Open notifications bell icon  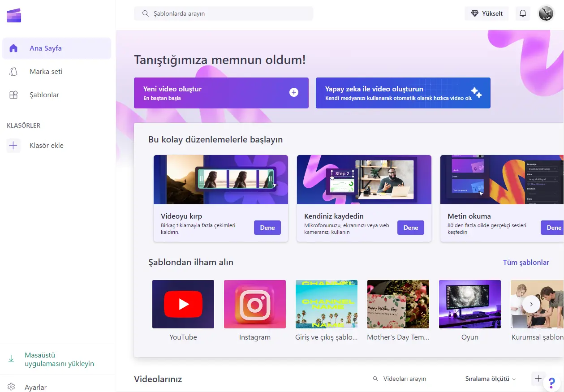pyautogui.click(x=523, y=13)
